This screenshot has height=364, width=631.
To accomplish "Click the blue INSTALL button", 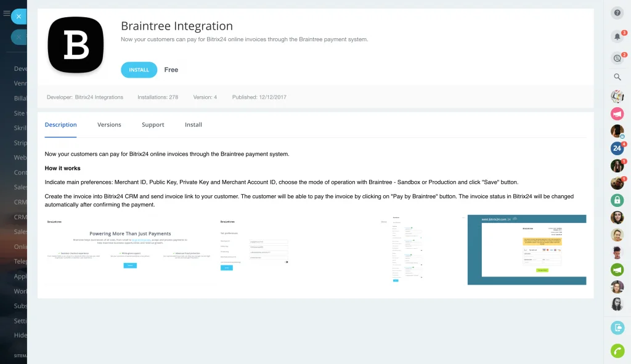I will coord(139,70).
